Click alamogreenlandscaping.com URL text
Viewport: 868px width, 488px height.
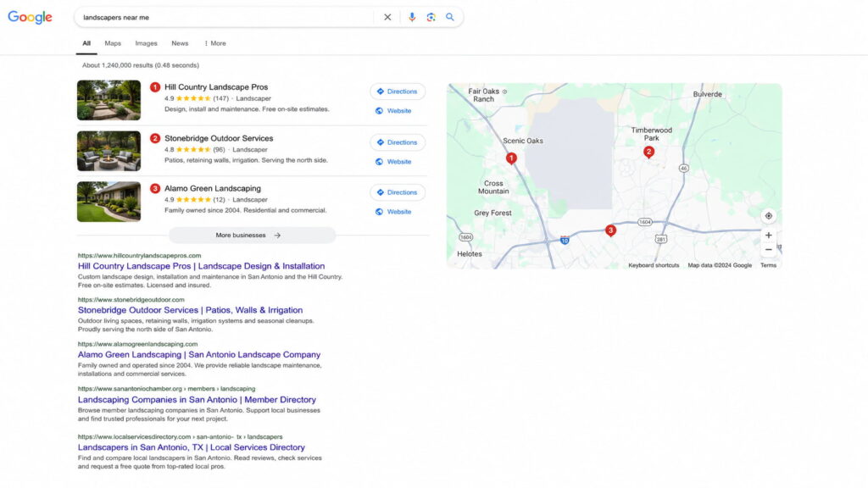click(138, 344)
